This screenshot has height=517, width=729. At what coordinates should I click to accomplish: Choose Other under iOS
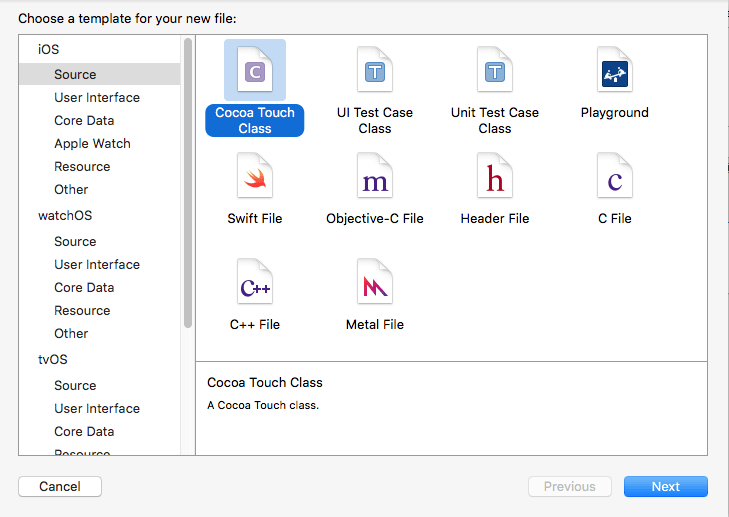pyautogui.click(x=71, y=190)
